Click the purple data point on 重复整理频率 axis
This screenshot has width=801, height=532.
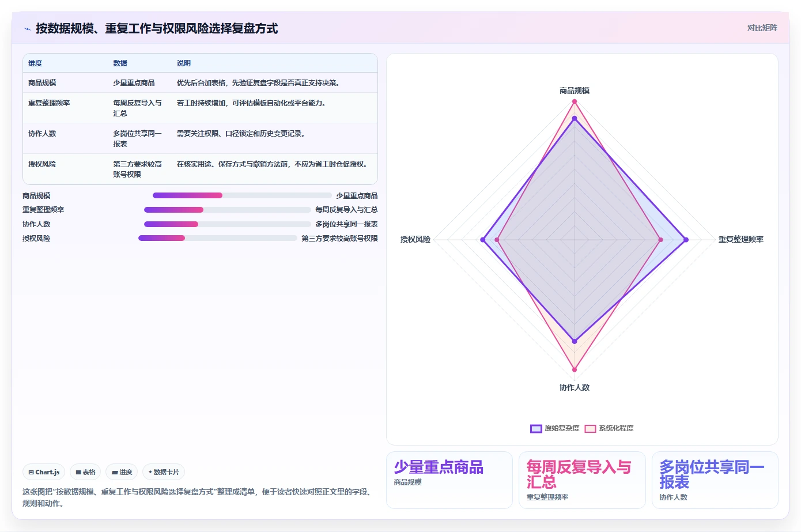686,240
